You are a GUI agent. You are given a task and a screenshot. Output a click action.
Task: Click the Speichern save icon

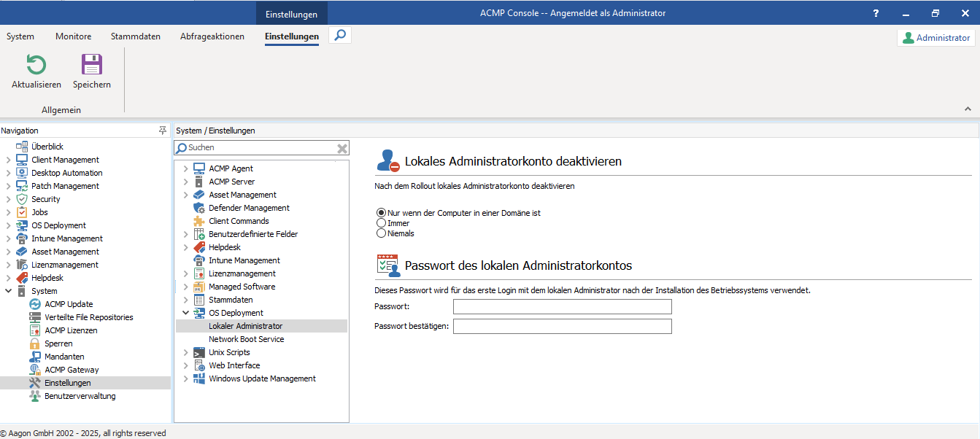point(90,64)
